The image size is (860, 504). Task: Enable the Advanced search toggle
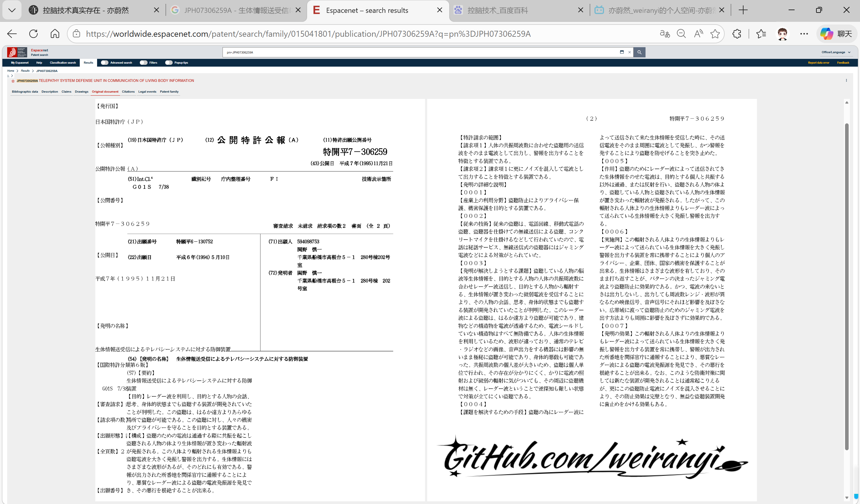tap(105, 63)
